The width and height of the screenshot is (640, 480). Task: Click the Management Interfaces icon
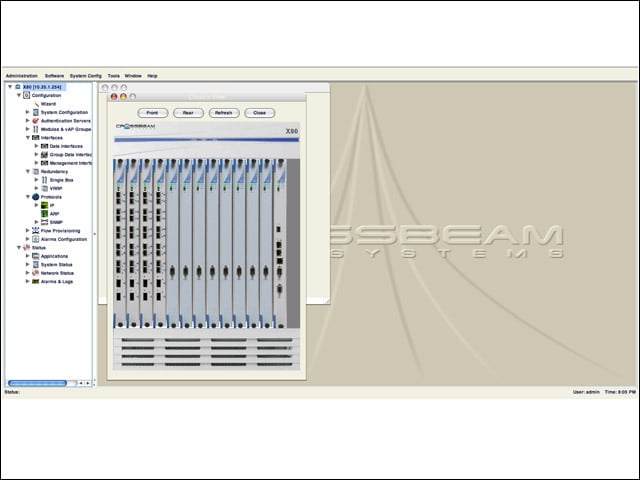44,163
